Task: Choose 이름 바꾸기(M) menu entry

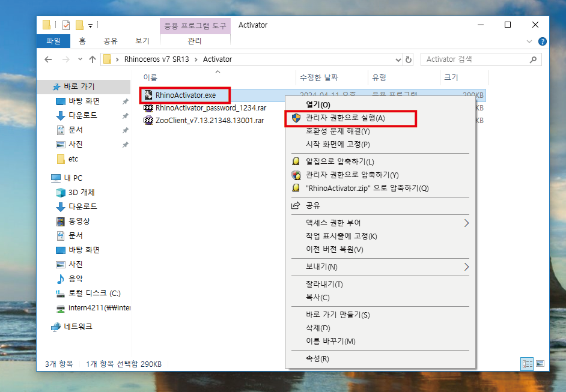Action: [380, 341]
